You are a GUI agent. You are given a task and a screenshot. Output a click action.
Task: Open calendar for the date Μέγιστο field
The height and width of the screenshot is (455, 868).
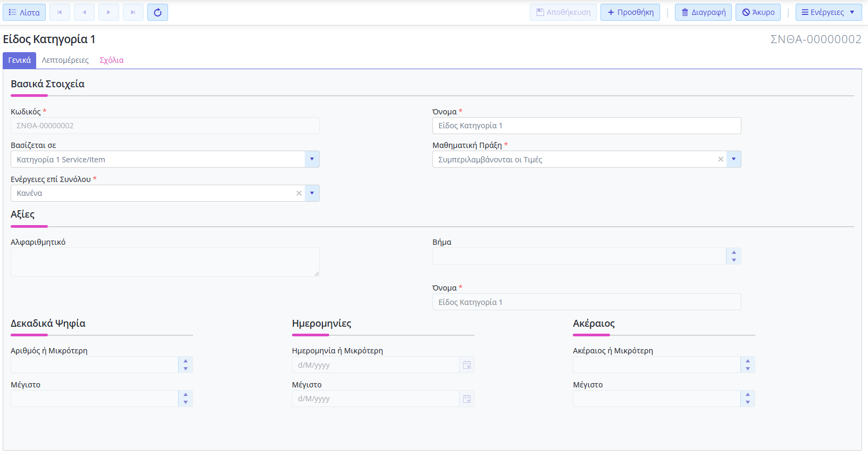(466, 399)
